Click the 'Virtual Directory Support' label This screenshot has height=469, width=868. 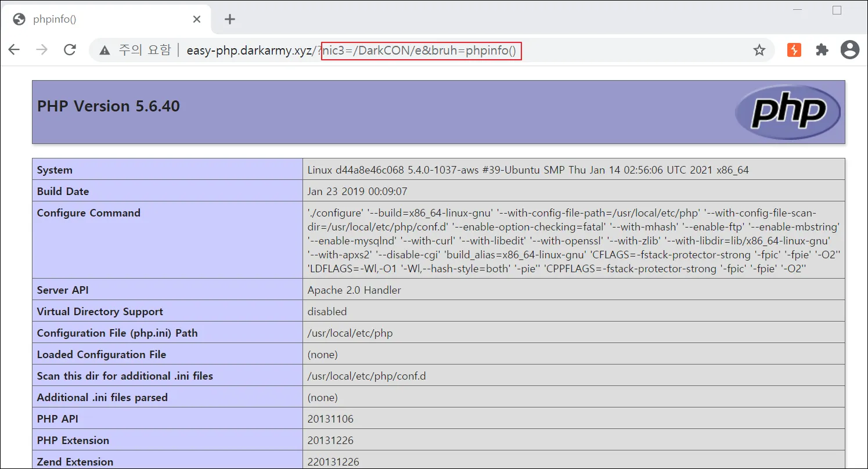point(100,312)
